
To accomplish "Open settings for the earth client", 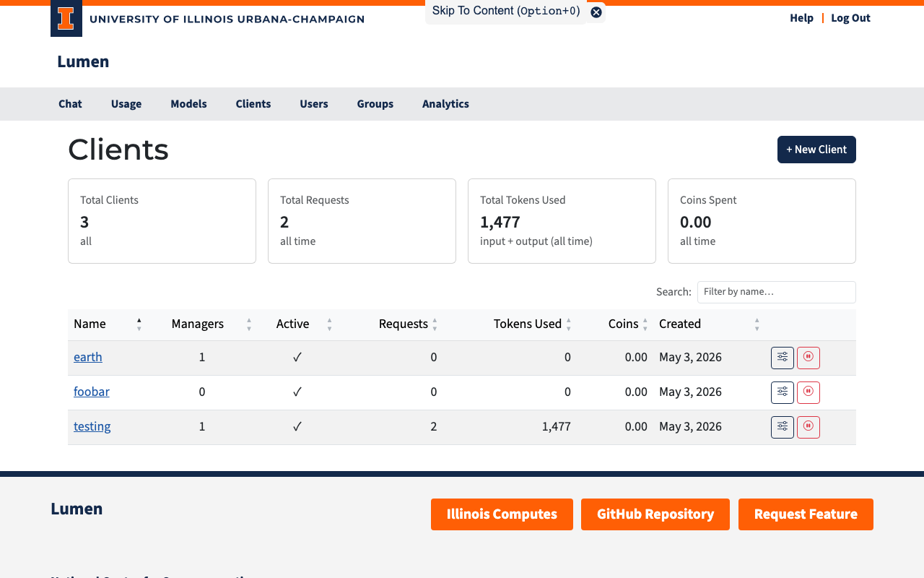I will (x=783, y=358).
